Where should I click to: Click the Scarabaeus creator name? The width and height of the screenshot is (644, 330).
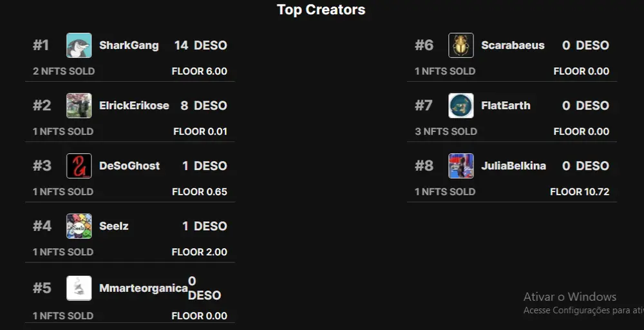(x=513, y=45)
